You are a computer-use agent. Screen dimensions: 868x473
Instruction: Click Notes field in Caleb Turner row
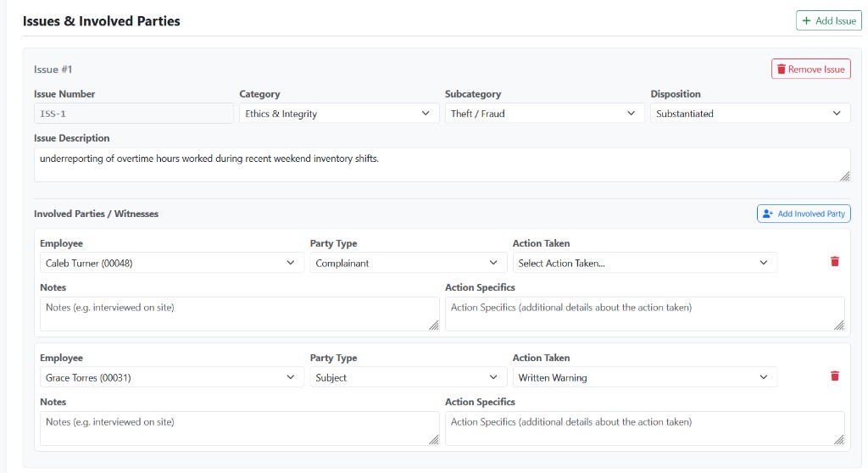point(239,314)
